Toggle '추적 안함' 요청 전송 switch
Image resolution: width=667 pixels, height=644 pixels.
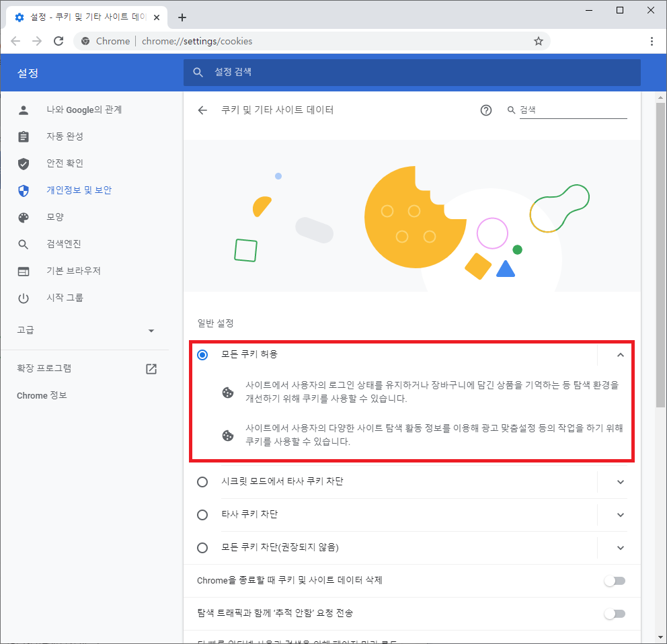(615, 614)
